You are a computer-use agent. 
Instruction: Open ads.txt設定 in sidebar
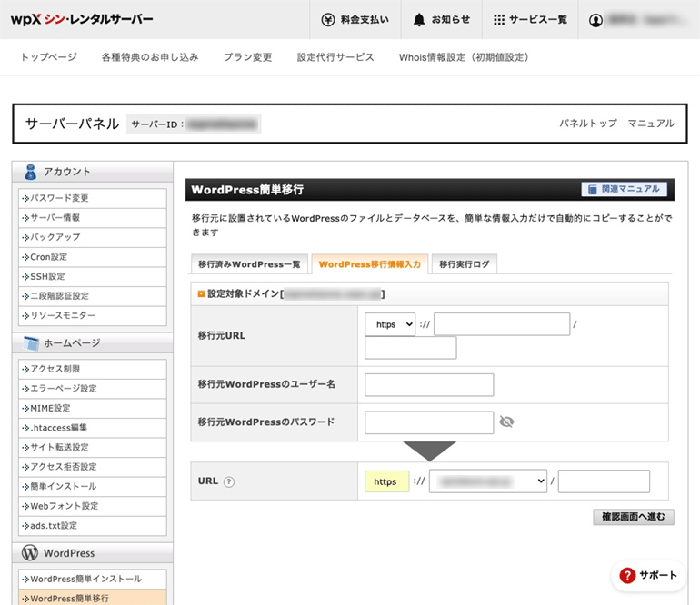coord(93,526)
